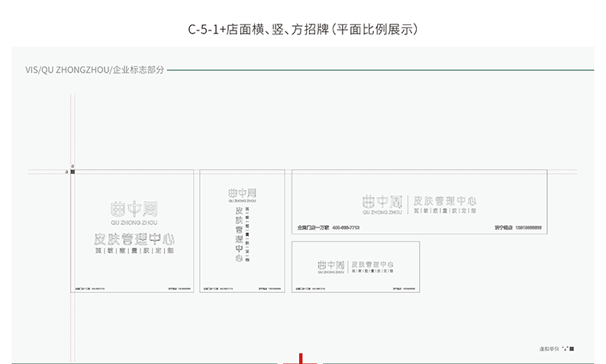The height and width of the screenshot is (364, 606).
Task: Click phone number 400-888-7713 in wide signboard
Action: click(x=346, y=228)
